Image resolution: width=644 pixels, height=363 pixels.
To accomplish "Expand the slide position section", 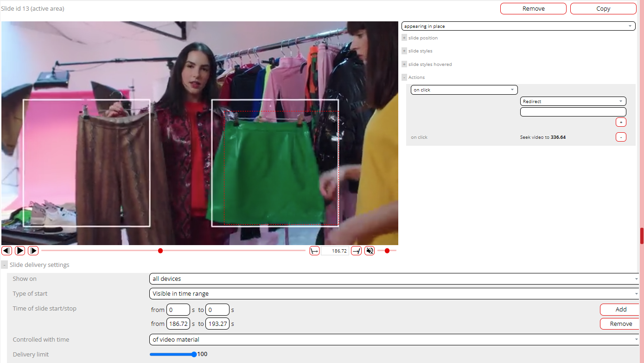I will pyautogui.click(x=404, y=38).
